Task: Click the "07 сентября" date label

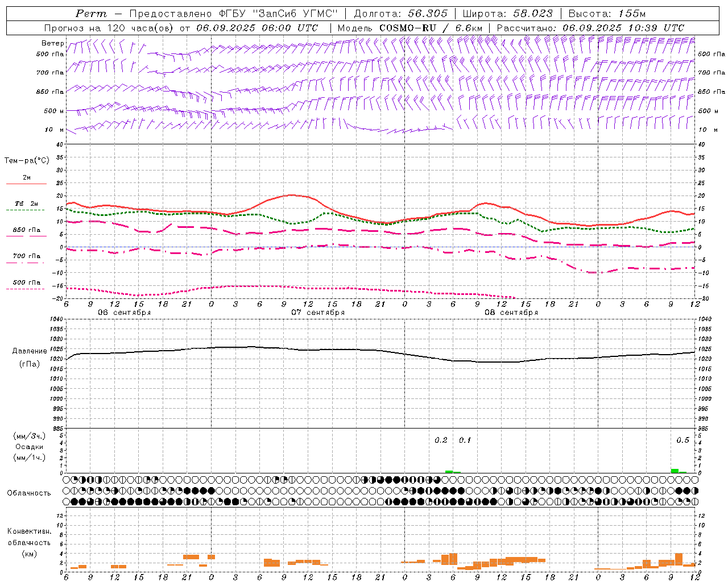Action: point(318,313)
